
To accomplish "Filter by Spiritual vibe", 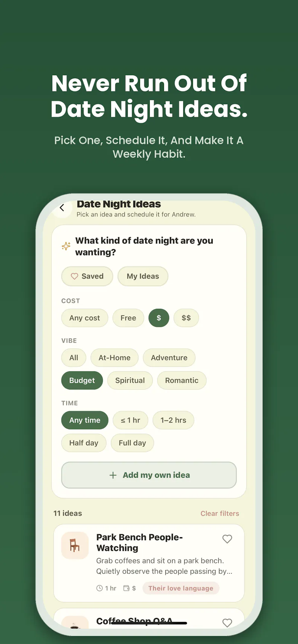I will pyautogui.click(x=130, y=381).
